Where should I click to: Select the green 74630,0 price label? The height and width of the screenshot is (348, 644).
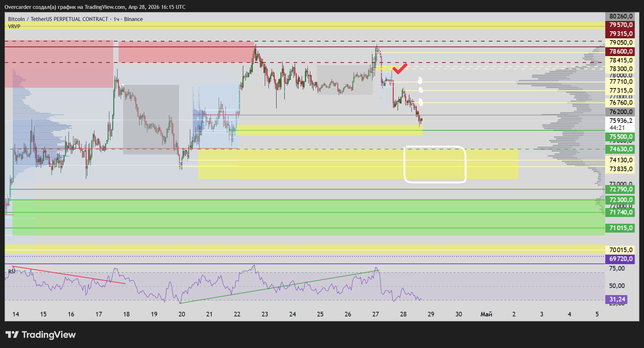coord(620,149)
